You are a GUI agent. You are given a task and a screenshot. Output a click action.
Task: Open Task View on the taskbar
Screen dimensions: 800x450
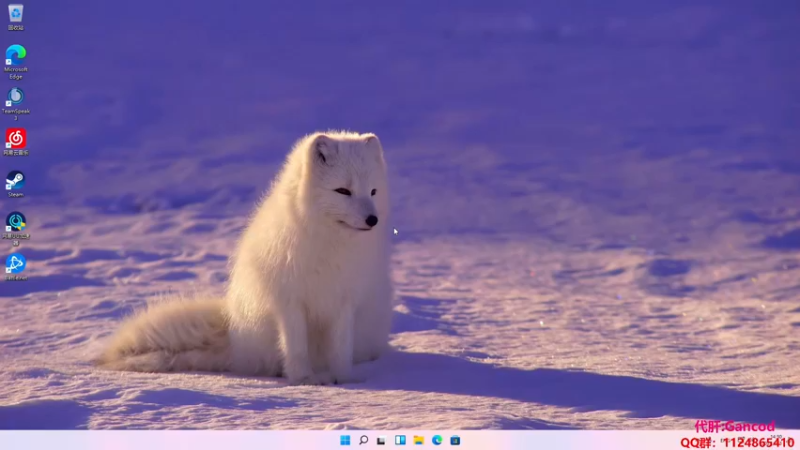381,440
